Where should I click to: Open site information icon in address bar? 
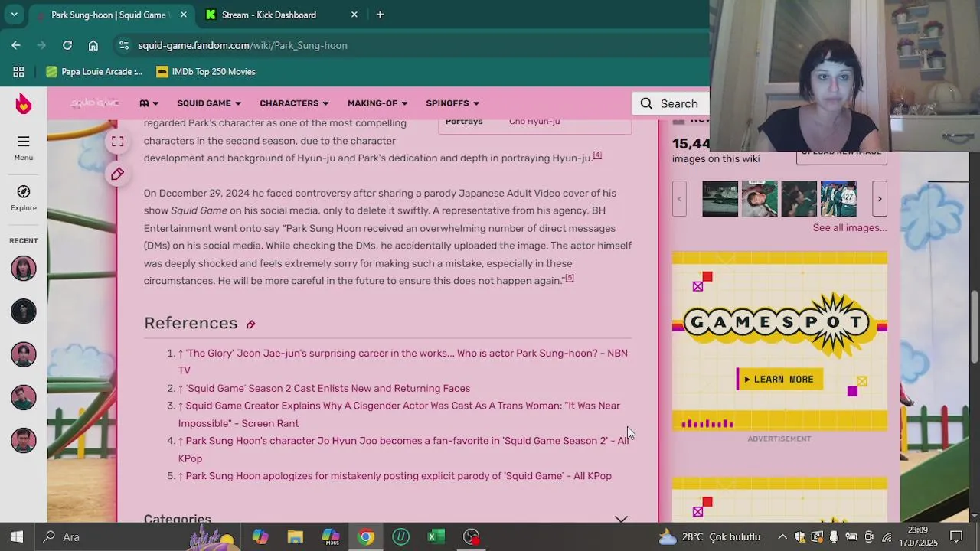(x=124, y=45)
